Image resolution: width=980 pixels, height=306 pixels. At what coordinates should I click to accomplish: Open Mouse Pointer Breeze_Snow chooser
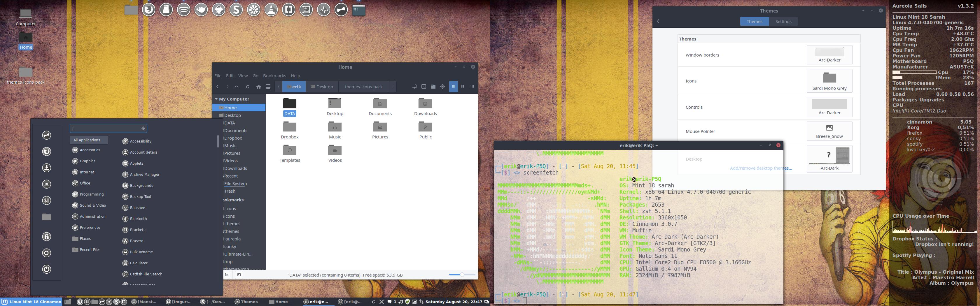pyautogui.click(x=829, y=131)
